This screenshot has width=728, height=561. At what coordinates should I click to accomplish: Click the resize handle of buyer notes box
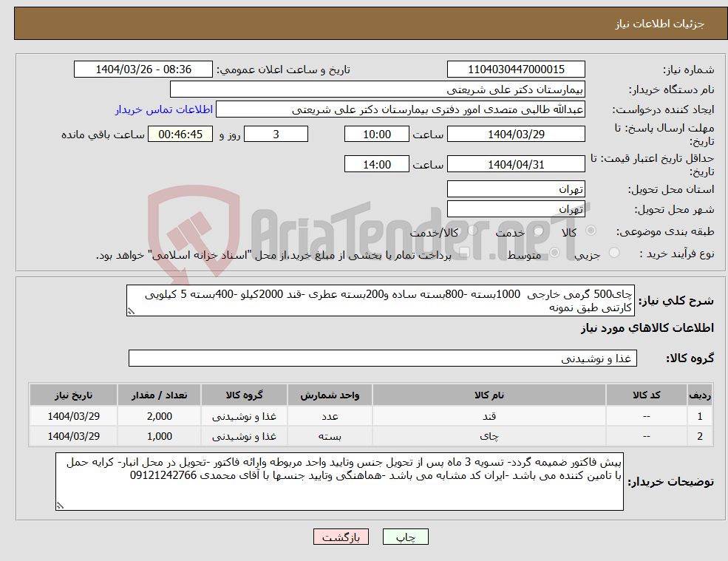(60, 506)
